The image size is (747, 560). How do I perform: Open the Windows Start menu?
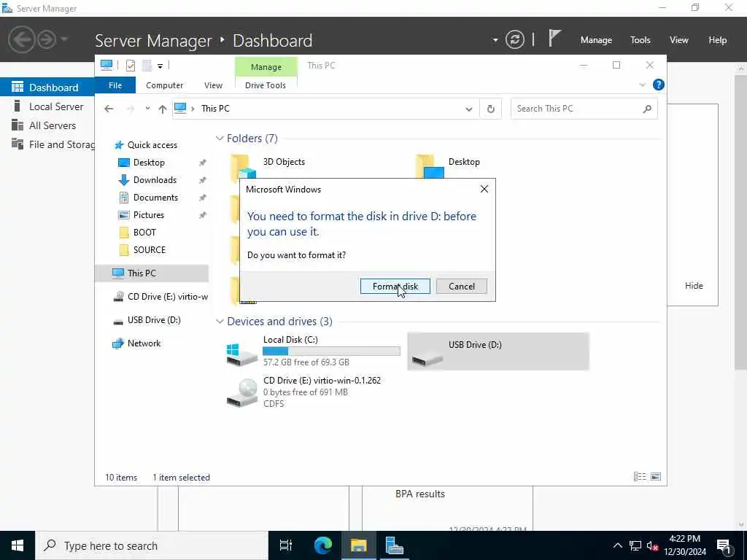coord(18,545)
